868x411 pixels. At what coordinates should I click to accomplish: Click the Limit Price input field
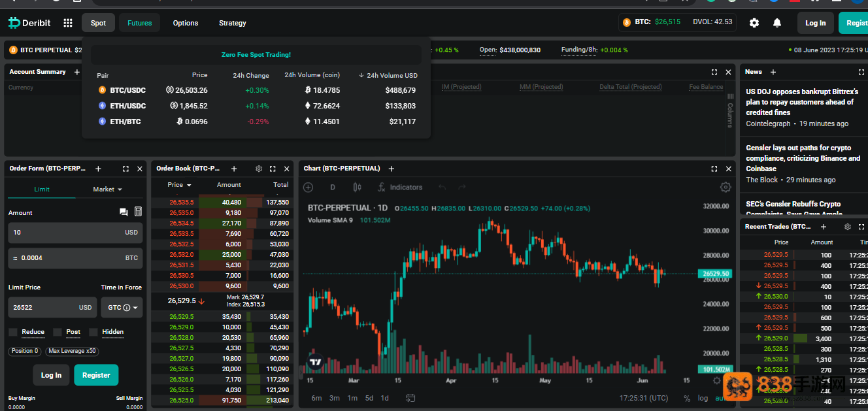click(52, 307)
